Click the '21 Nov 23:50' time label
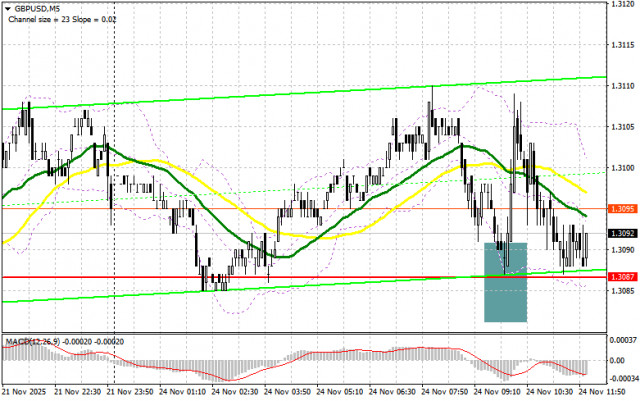The height and width of the screenshot is (401, 640). point(130,391)
